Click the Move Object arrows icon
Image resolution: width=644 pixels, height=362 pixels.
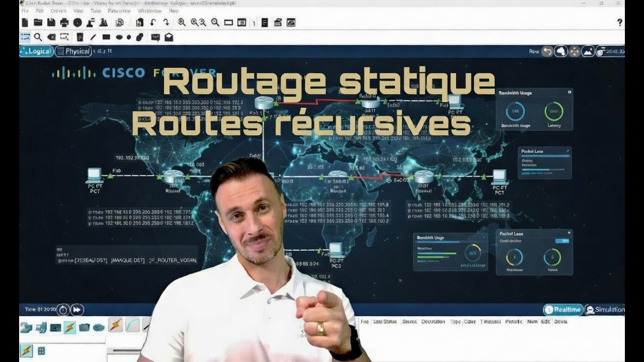[575, 51]
